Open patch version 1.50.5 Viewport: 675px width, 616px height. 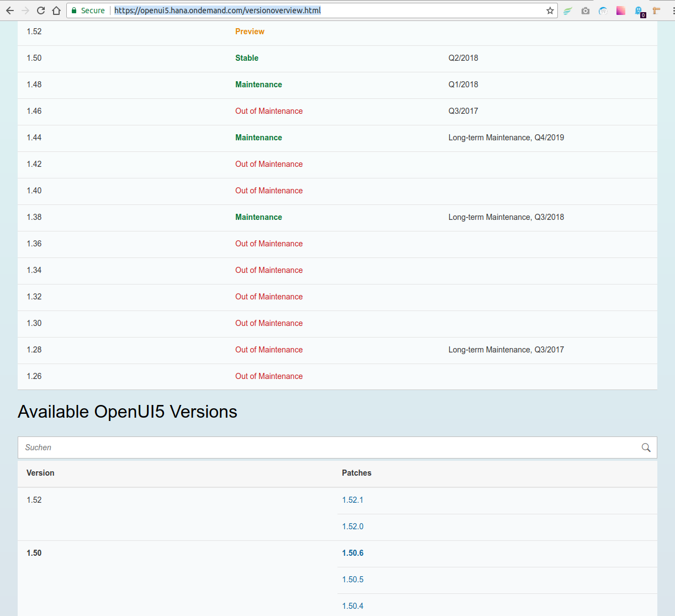coord(353,580)
